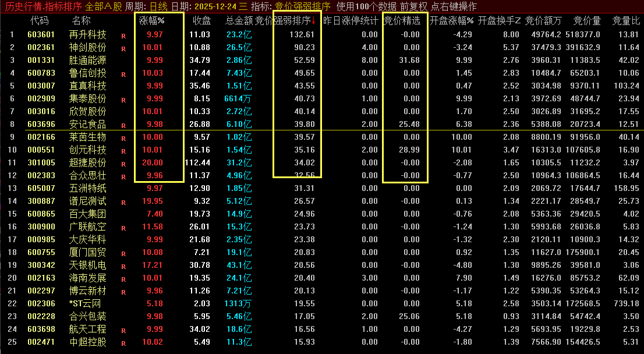
Task: Click the R marker beside 合众思壮
Action: [123, 176]
